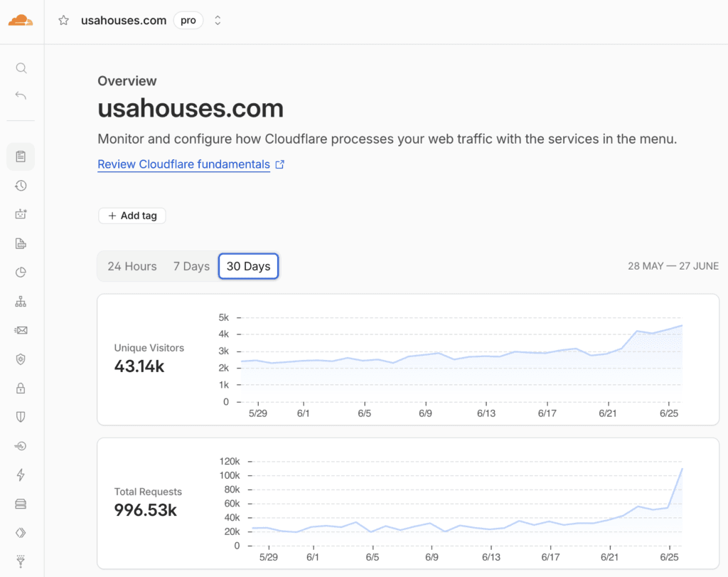Click the pro plan badge

(188, 21)
